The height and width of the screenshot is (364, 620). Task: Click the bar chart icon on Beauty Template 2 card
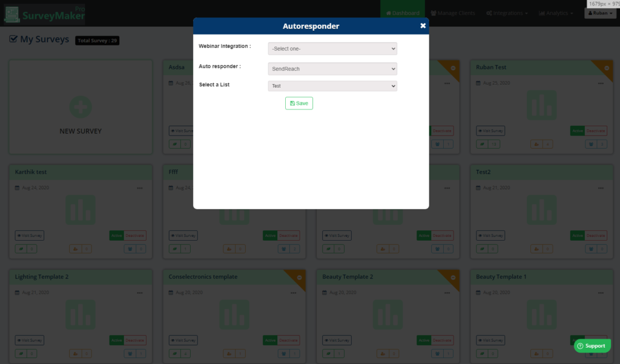click(x=388, y=314)
